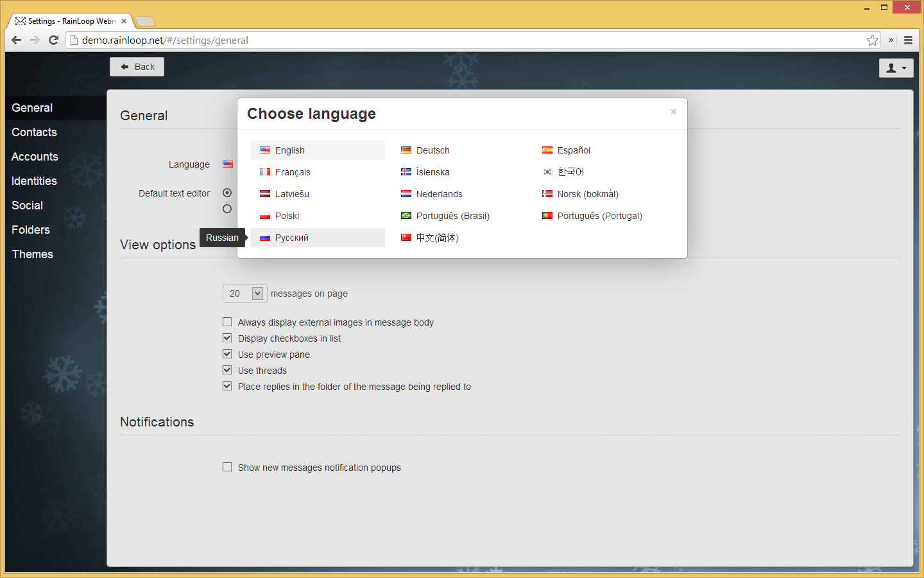Select the Chinese flag beside 中文(简体)
This screenshot has height=578, width=924.
(x=406, y=237)
